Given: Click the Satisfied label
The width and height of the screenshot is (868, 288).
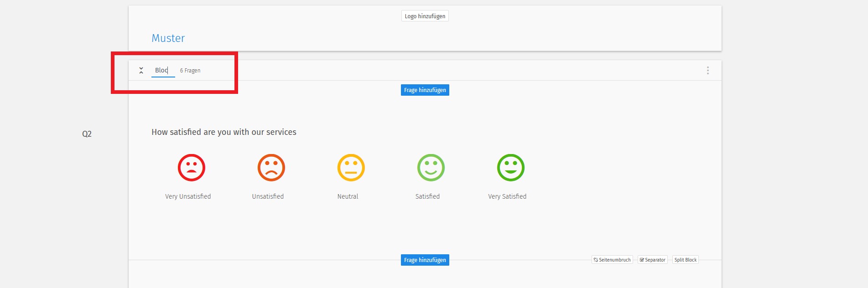Looking at the screenshot, I should [427, 196].
